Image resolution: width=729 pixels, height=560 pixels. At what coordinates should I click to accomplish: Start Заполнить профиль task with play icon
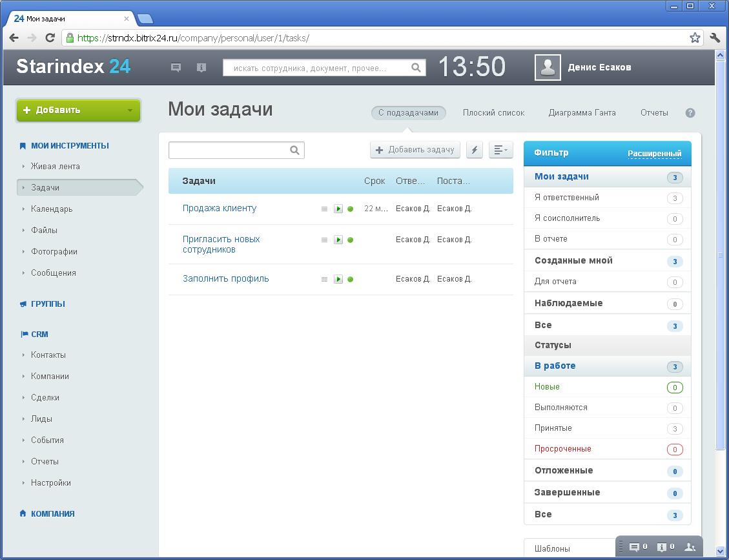coord(338,279)
